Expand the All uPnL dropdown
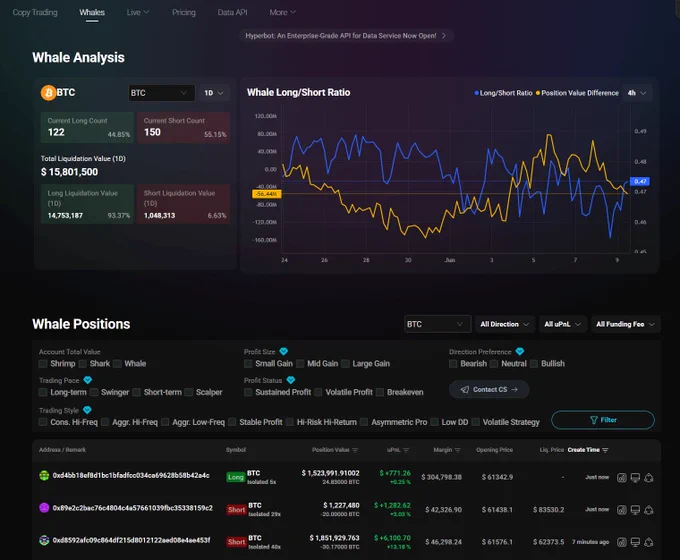 [562, 324]
